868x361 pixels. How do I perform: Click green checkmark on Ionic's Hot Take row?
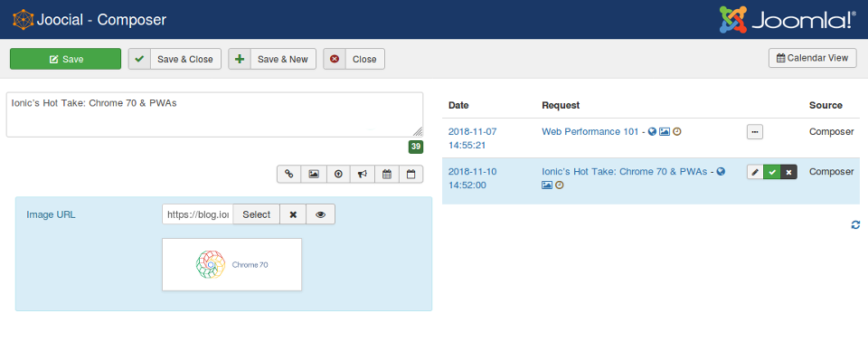click(x=771, y=172)
